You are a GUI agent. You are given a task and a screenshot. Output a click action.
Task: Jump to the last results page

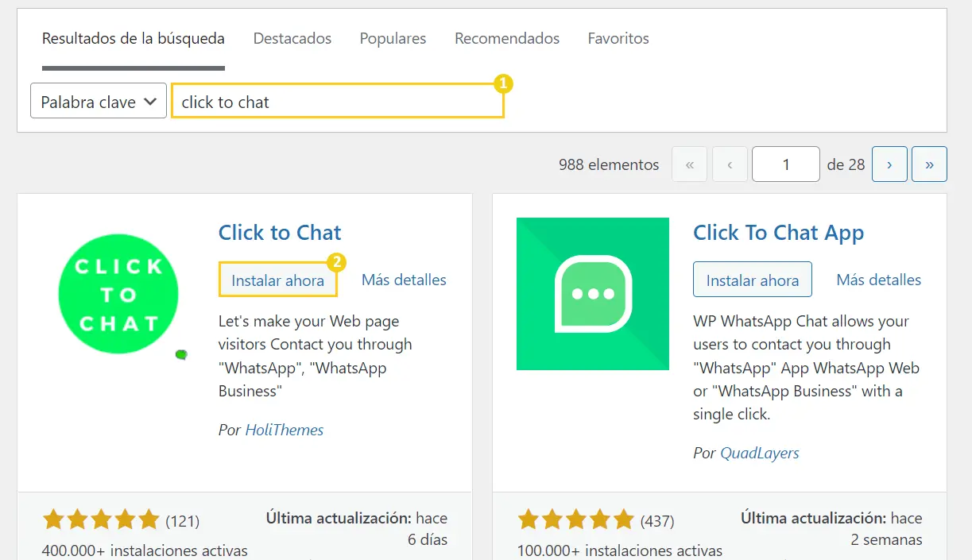pos(929,164)
